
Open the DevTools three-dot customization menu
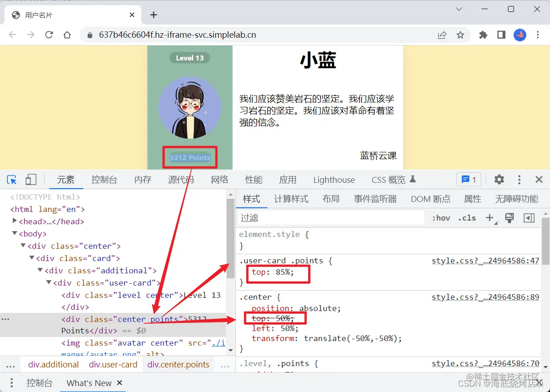[519, 180]
